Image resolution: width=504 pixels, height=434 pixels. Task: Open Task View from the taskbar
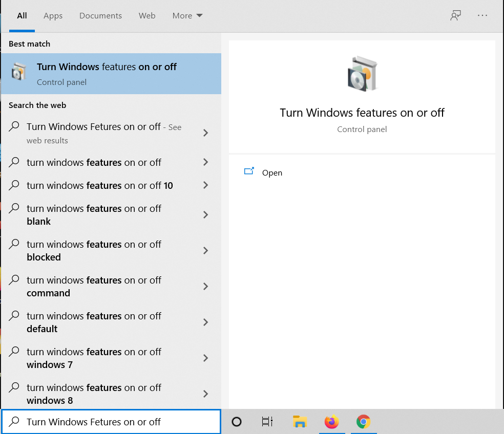click(x=267, y=422)
